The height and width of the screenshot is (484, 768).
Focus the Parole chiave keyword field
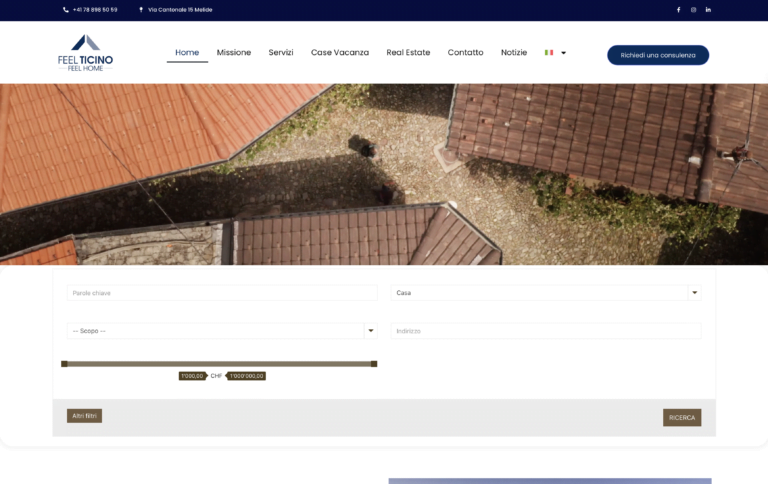(222, 292)
